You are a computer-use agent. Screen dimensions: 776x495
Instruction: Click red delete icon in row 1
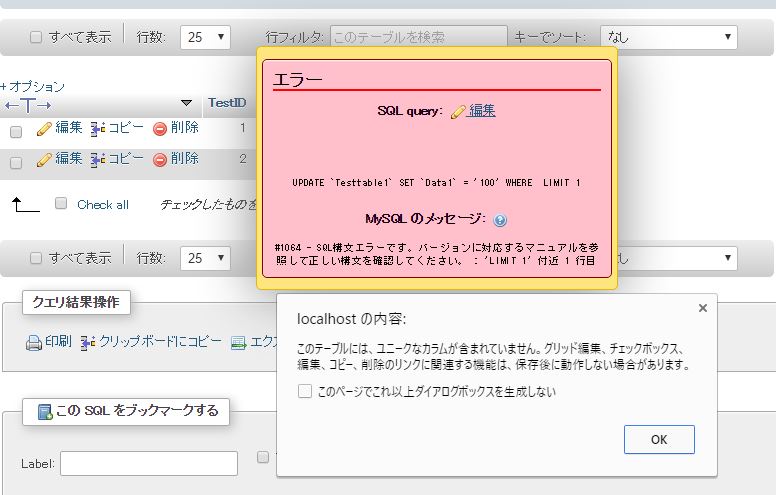[x=160, y=129]
